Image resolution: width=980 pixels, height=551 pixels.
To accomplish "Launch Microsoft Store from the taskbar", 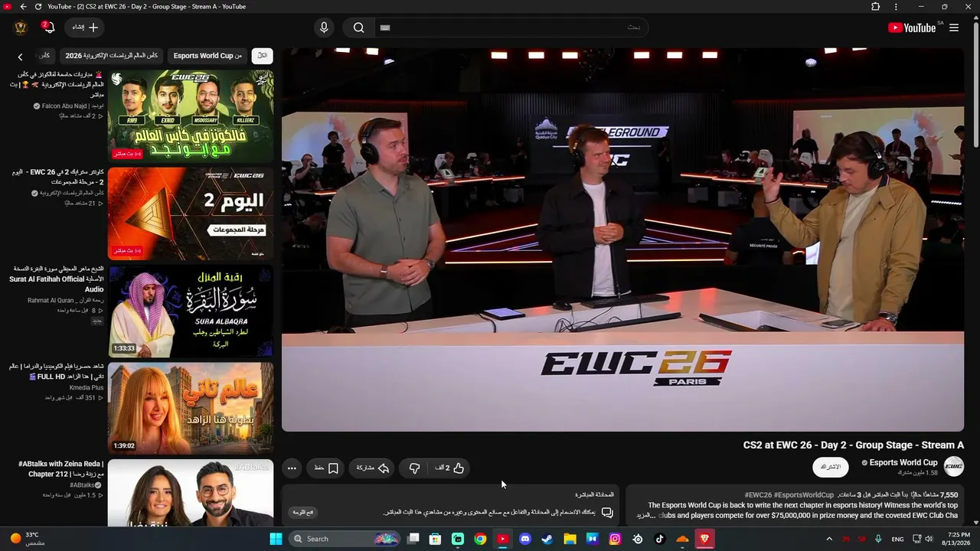I will tap(436, 539).
